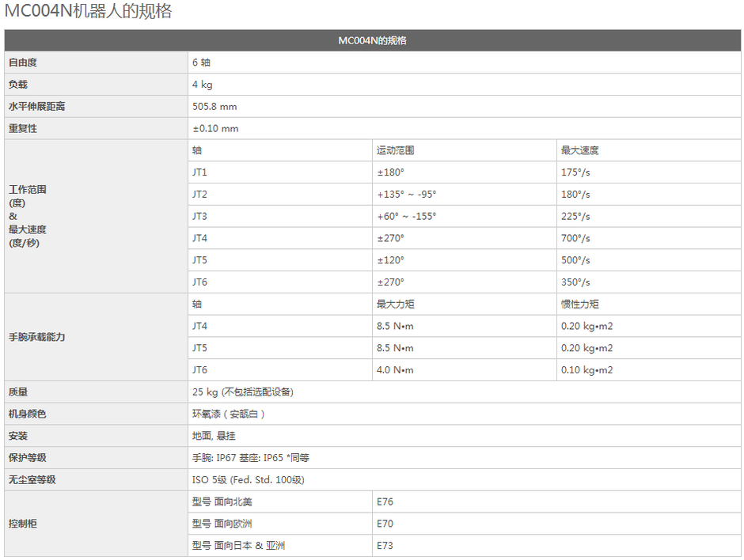The image size is (744, 560).
Task: Click the "+135° ~ -95°" range for JT2
Action: (x=406, y=195)
